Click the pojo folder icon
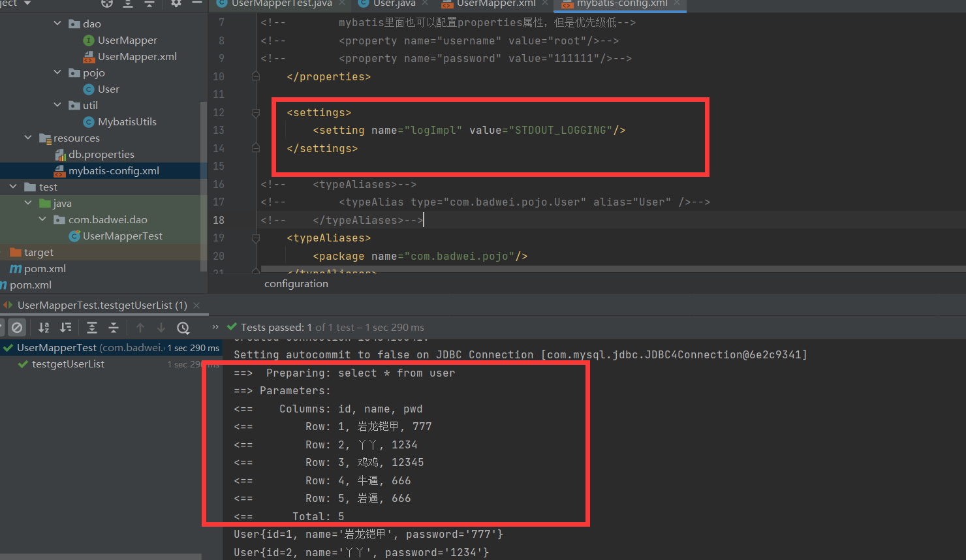966x560 pixels. point(74,73)
